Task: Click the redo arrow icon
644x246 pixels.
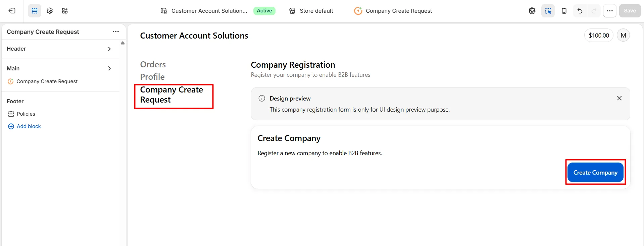Action: 594,11
